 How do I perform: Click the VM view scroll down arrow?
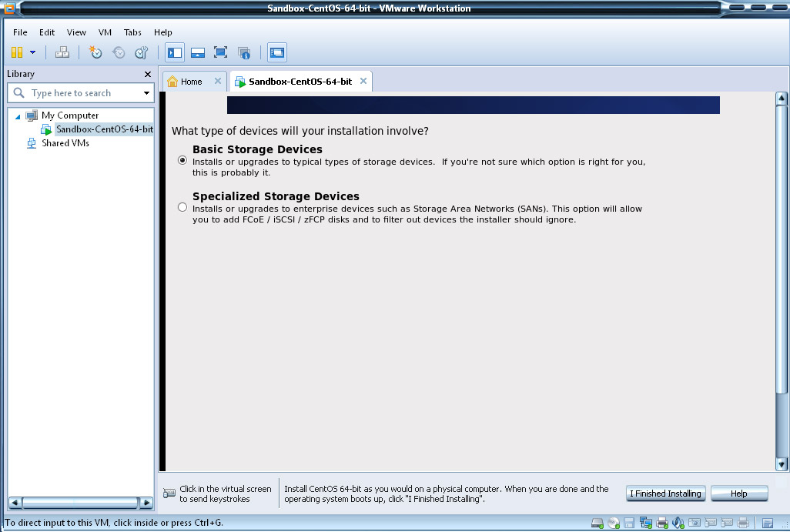(x=781, y=464)
